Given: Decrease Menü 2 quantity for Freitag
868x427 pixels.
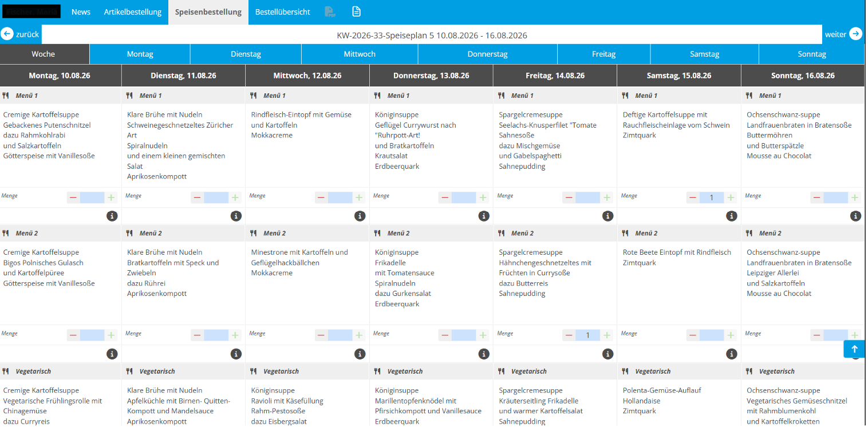Looking at the screenshot, I should (x=569, y=335).
